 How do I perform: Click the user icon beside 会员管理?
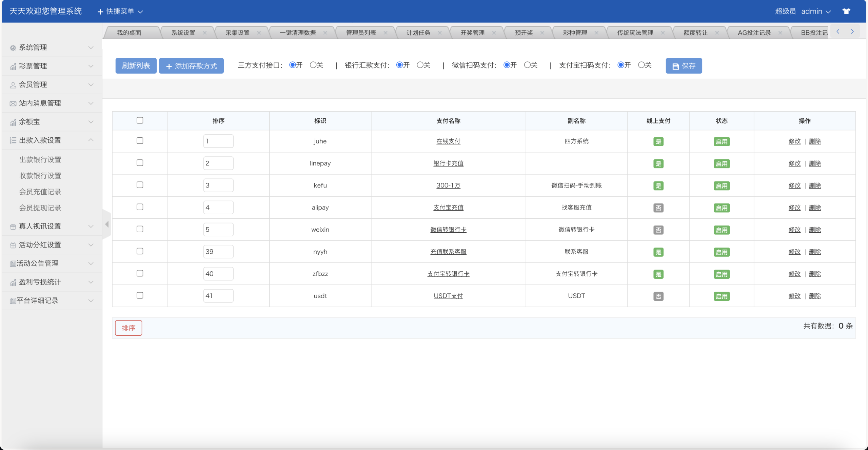[13, 85]
